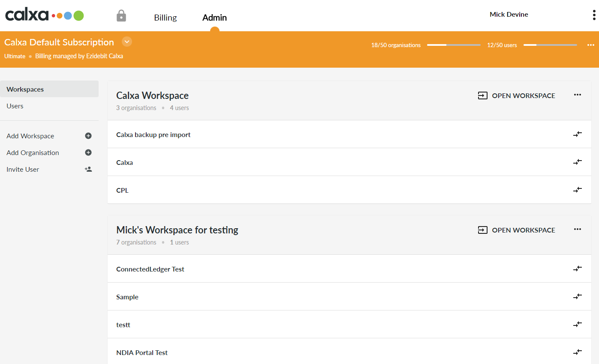Click Invite User in the sidebar
599x364 pixels.
23,169
